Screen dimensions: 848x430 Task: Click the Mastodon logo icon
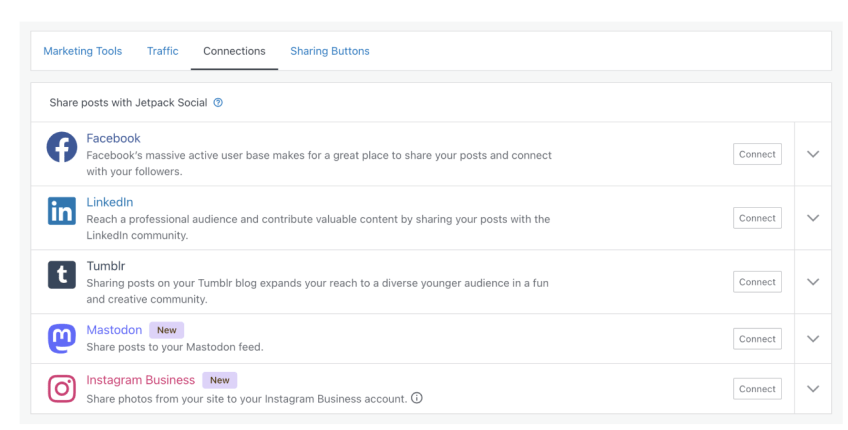[x=62, y=339]
